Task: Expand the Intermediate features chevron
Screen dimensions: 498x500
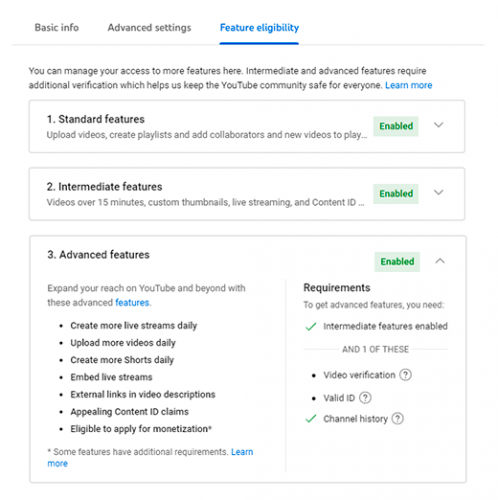Action: pyautogui.click(x=439, y=192)
